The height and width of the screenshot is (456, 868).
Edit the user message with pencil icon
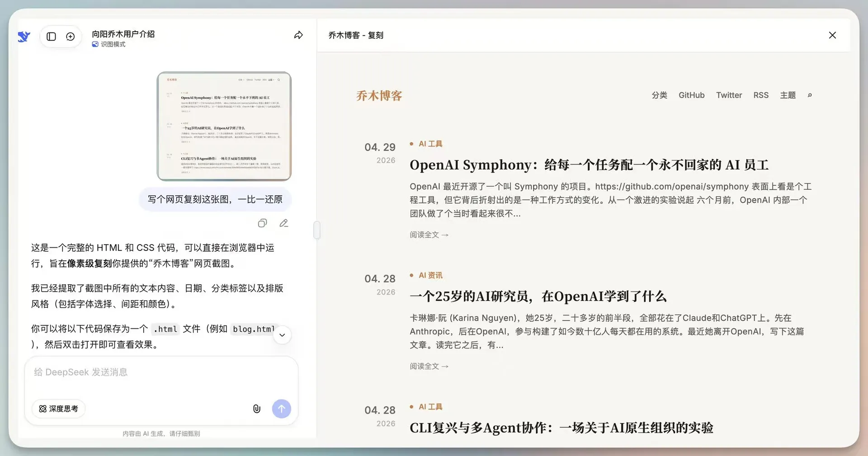click(284, 223)
